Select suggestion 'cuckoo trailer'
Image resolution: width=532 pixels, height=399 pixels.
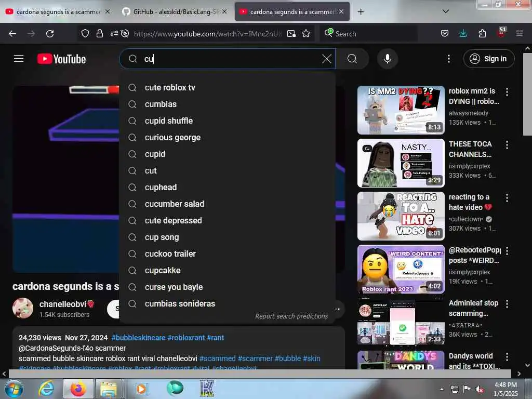[228, 254]
